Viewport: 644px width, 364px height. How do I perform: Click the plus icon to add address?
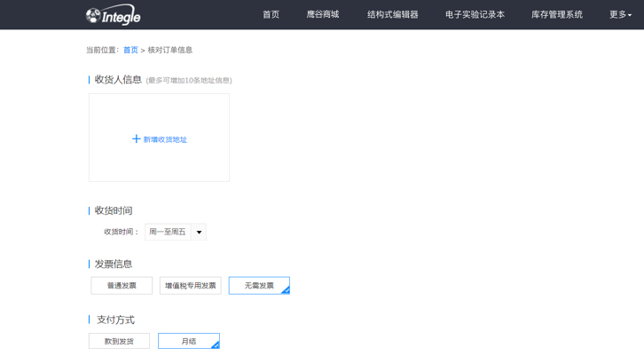(x=136, y=139)
